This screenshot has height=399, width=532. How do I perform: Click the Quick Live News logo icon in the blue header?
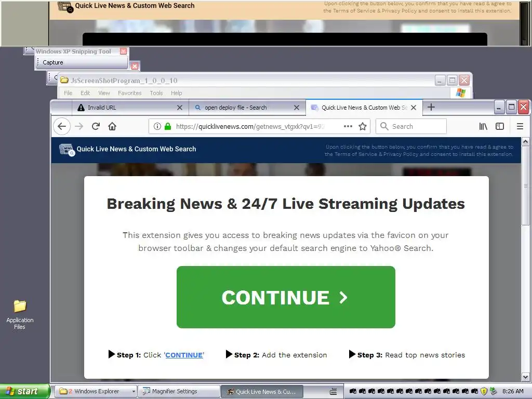coord(67,150)
